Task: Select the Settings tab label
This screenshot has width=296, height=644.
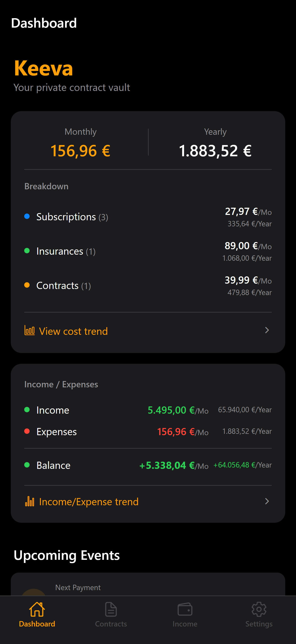Action: pos(259,624)
